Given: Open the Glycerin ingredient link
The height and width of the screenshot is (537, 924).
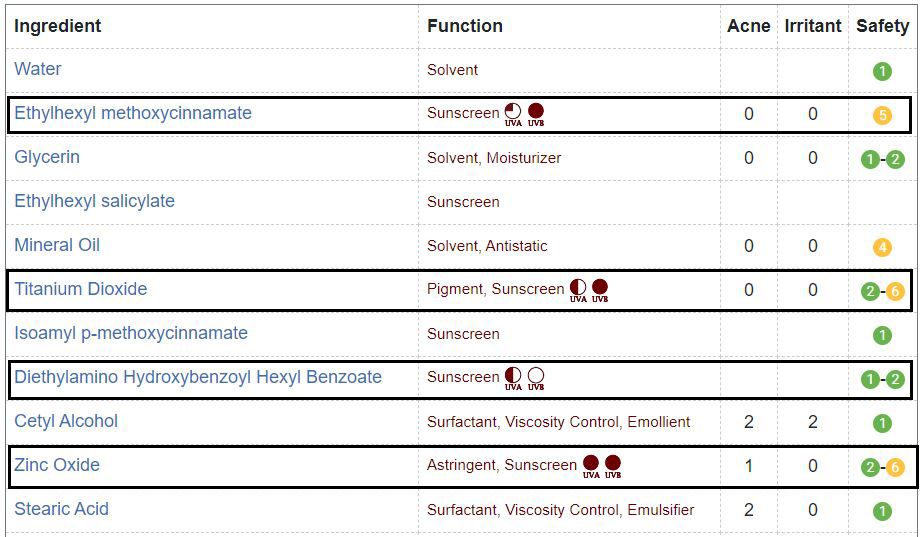Looking at the screenshot, I should (47, 157).
